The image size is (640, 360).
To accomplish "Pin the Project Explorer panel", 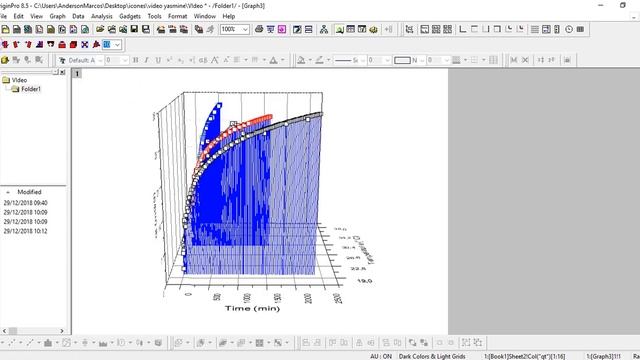I will 56,72.
